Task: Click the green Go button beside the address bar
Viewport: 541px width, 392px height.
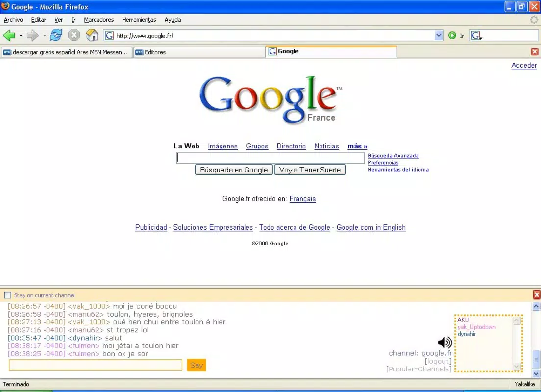Action: point(452,36)
